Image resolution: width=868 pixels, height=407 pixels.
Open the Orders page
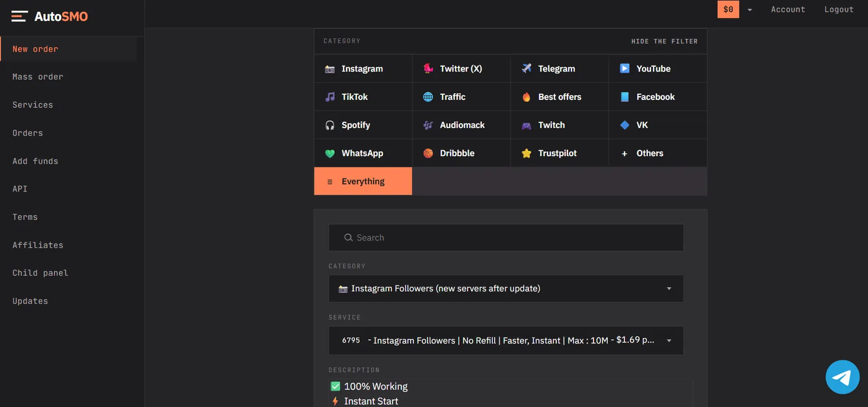[28, 133]
